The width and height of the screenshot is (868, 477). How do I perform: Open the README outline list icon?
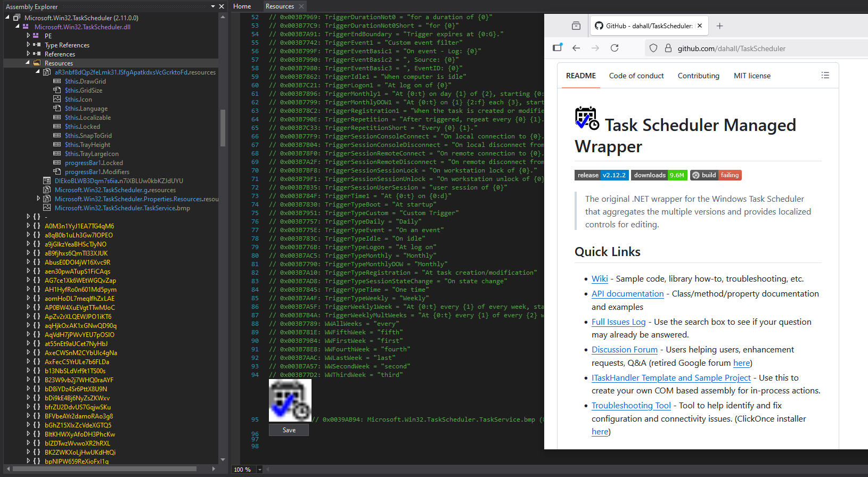[825, 76]
